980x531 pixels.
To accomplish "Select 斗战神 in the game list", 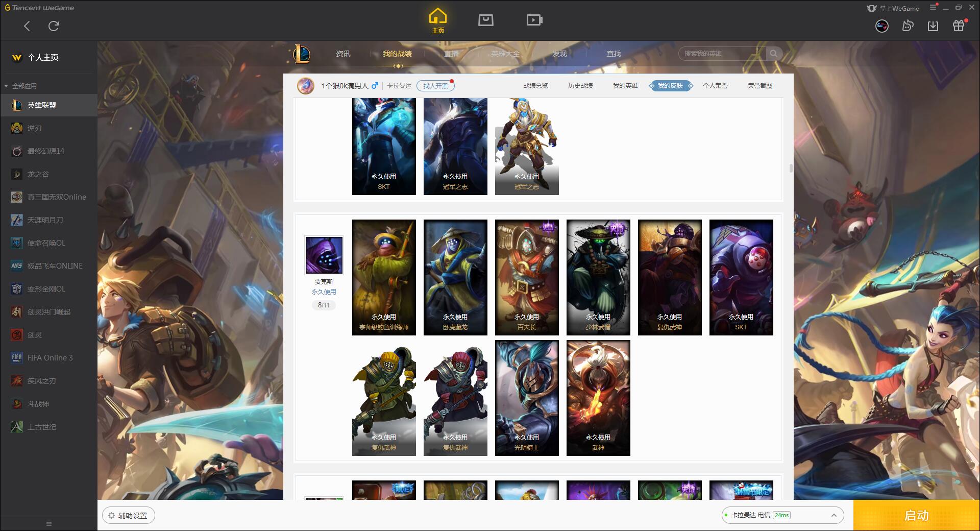I will point(48,404).
